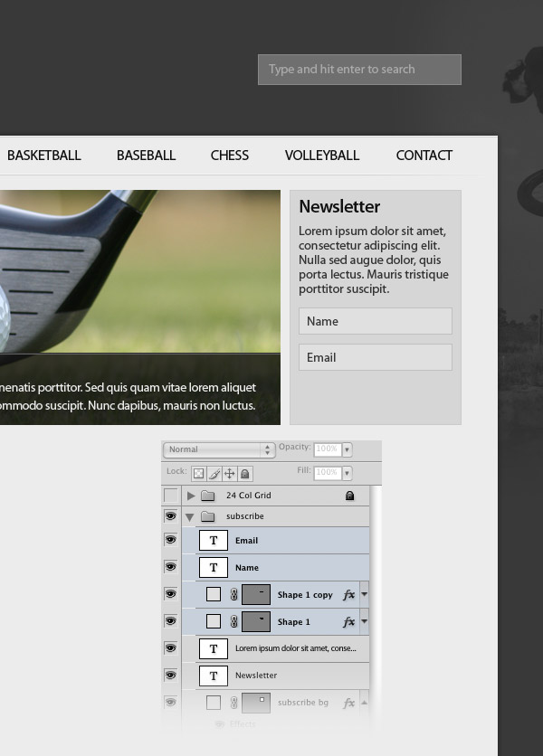
Task: Open the Opacity slider dropdown arrow
Action: [x=347, y=449]
